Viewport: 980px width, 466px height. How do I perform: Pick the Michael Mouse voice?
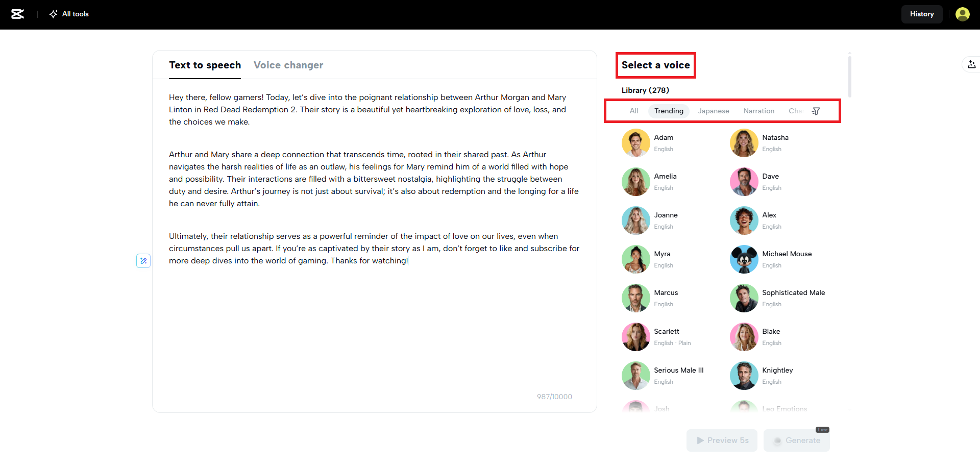[786, 254]
